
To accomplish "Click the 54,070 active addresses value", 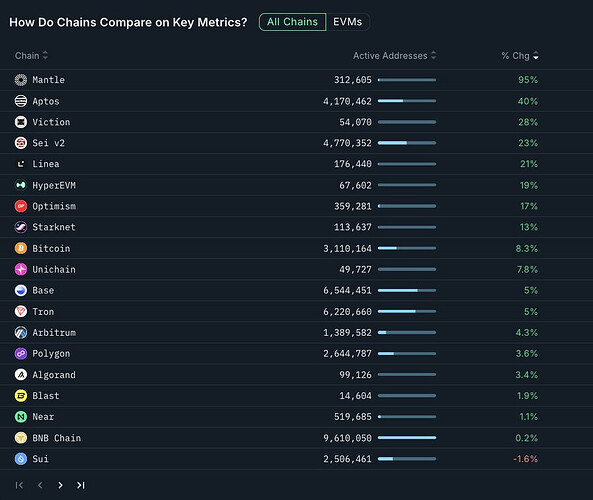I will (355, 122).
